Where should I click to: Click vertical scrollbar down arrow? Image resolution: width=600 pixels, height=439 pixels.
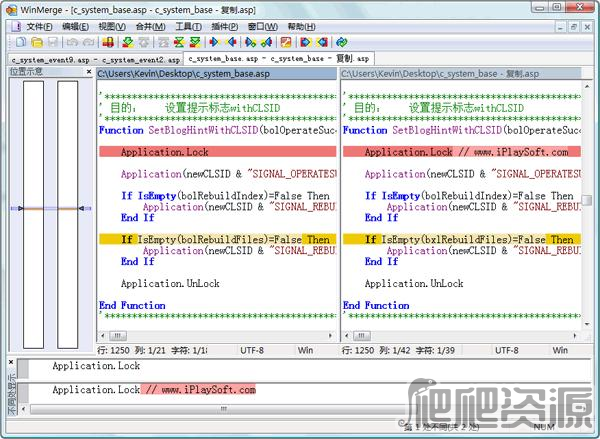point(587,325)
